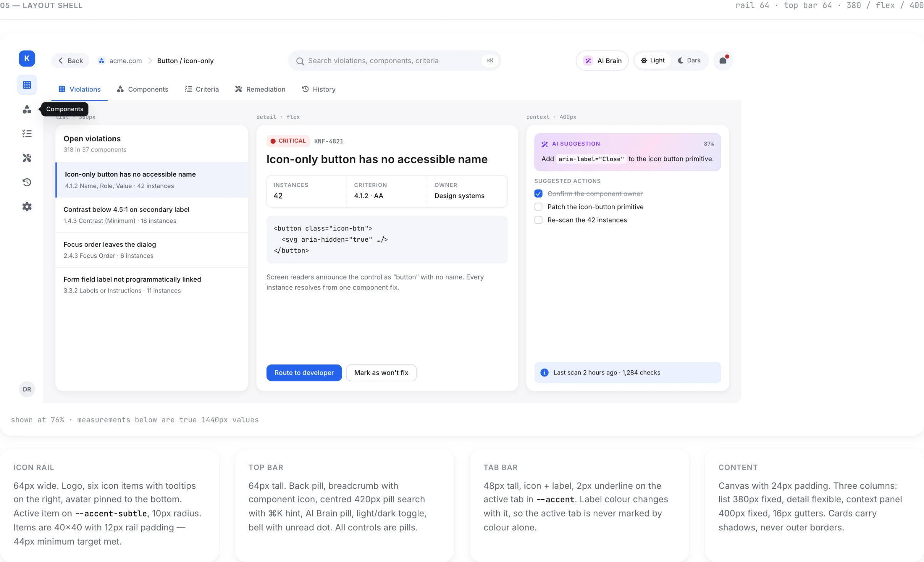Click the breadcrumb chevron after acme.com
This screenshot has width=924, height=562.
[150, 61]
